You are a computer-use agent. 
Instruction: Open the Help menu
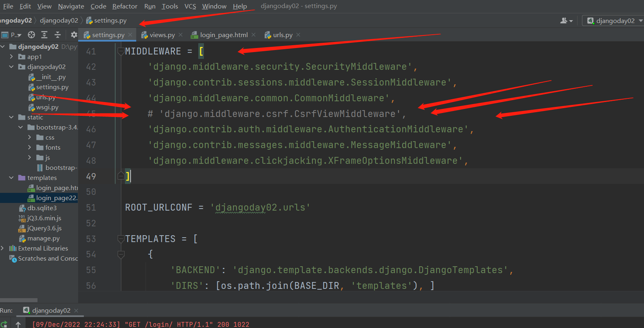click(240, 6)
